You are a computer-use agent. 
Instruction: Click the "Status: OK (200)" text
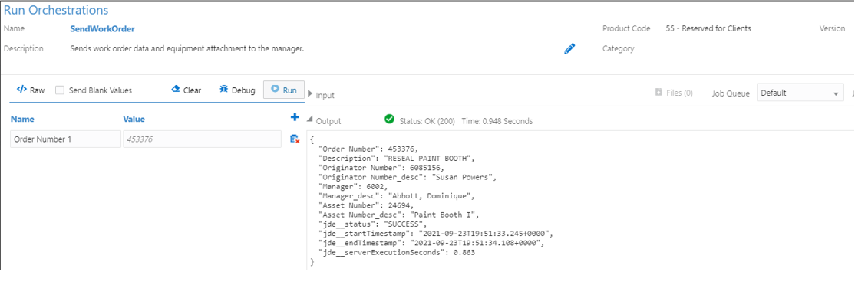point(427,121)
